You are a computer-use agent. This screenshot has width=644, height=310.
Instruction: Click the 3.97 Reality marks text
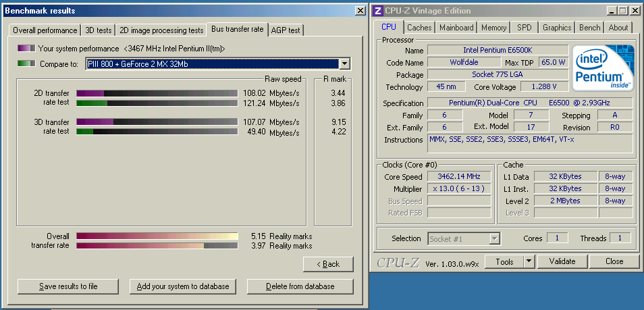click(x=281, y=246)
